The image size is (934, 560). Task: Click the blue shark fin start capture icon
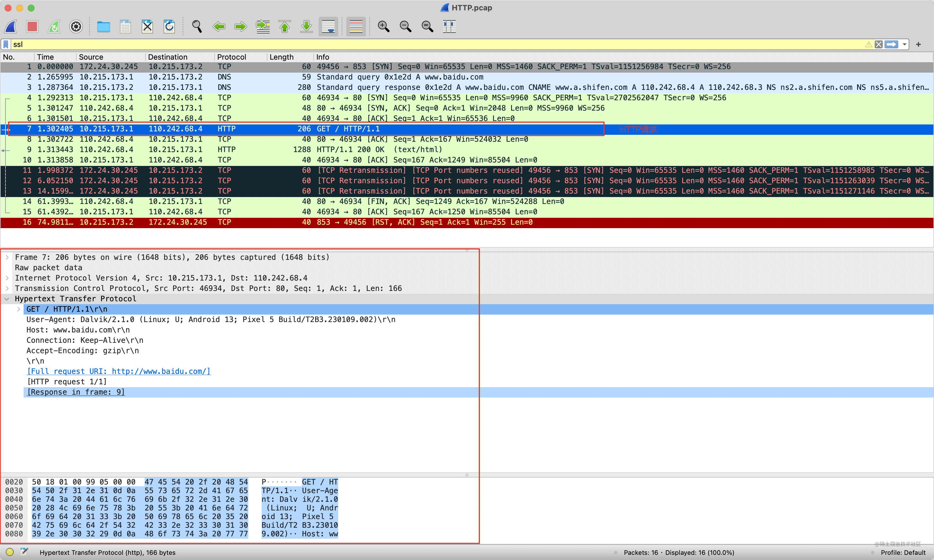point(11,27)
